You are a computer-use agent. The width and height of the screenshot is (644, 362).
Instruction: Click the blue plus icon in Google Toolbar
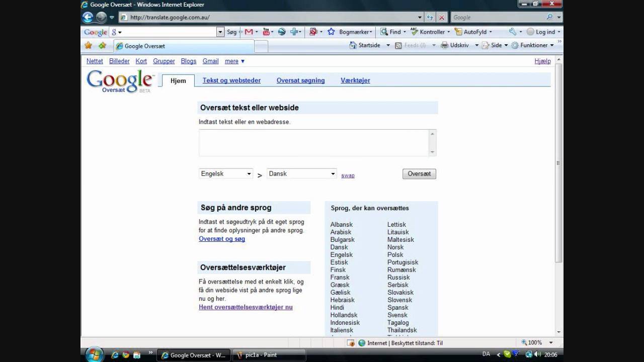(x=294, y=32)
